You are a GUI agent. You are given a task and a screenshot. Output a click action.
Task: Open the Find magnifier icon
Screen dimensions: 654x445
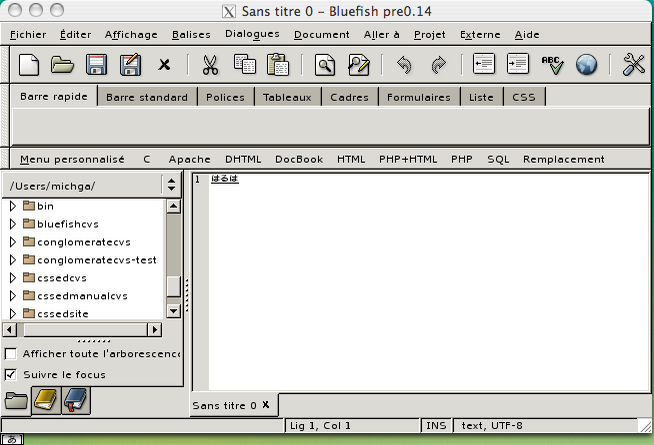pos(325,65)
